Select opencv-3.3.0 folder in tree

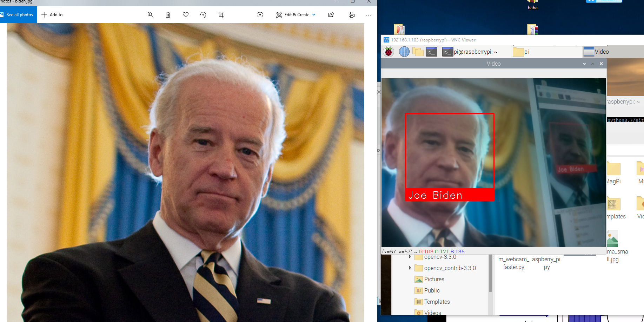coord(440,257)
